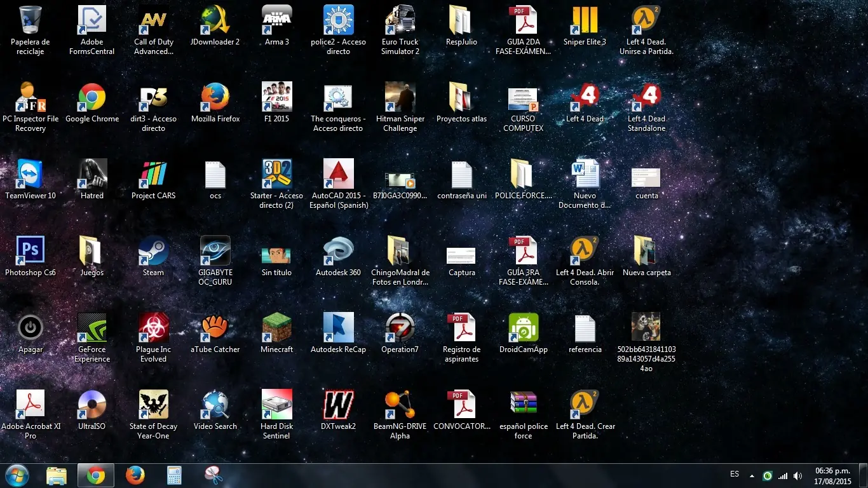Launch Firefox from the taskbar
The image size is (868, 488).
pos(135,475)
